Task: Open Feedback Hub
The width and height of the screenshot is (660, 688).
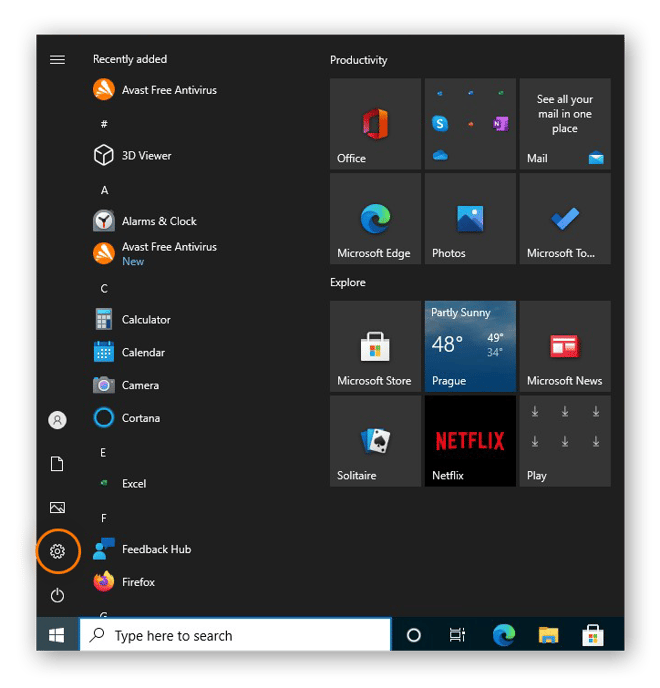Action: pyautogui.click(x=142, y=549)
